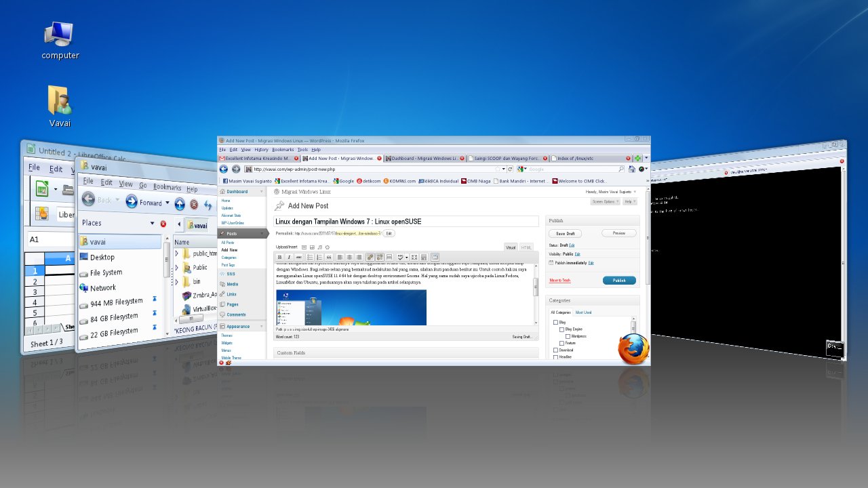Click the permalink Edit button
The image size is (868, 488).
[x=389, y=233]
